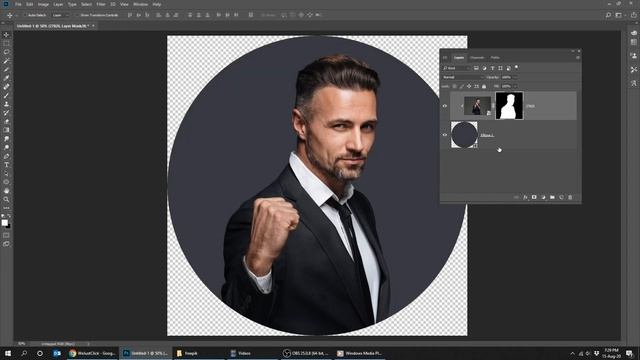The width and height of the screenshot is (640, 360).
Task: Click the search icon in options bar
Action: [608, 15]
